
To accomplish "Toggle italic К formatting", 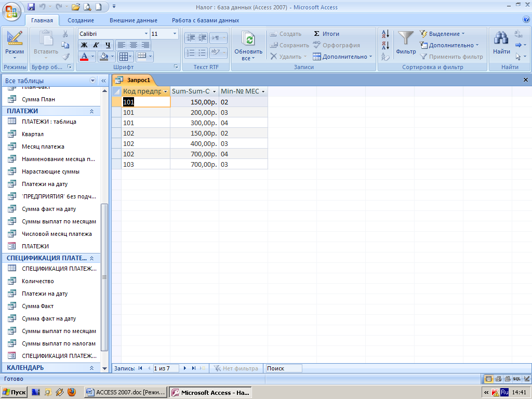I will 96,45.
